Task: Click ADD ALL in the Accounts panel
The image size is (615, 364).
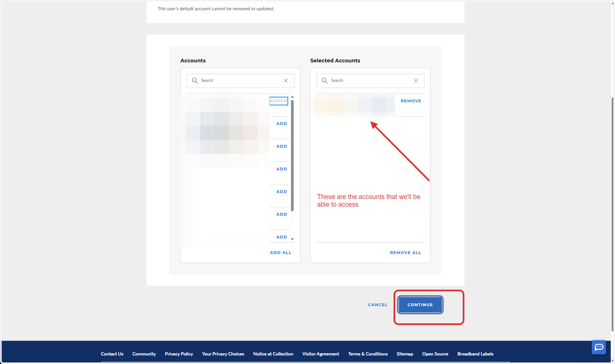Action: tap(280, 252)
